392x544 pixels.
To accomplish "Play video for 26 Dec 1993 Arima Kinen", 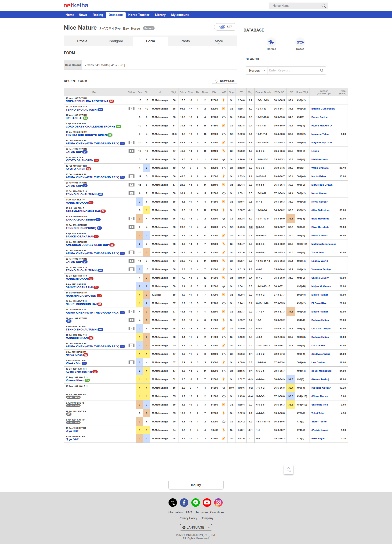I will point(132,252).
